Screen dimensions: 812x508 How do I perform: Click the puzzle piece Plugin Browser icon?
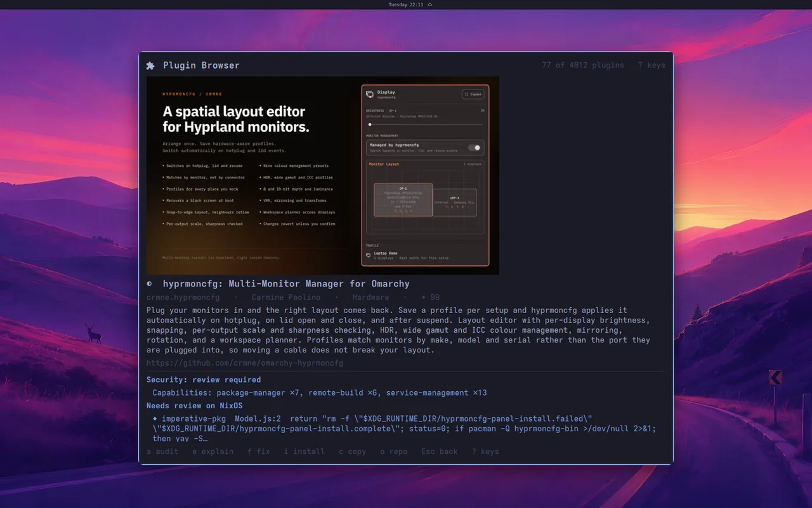[150, 65]
